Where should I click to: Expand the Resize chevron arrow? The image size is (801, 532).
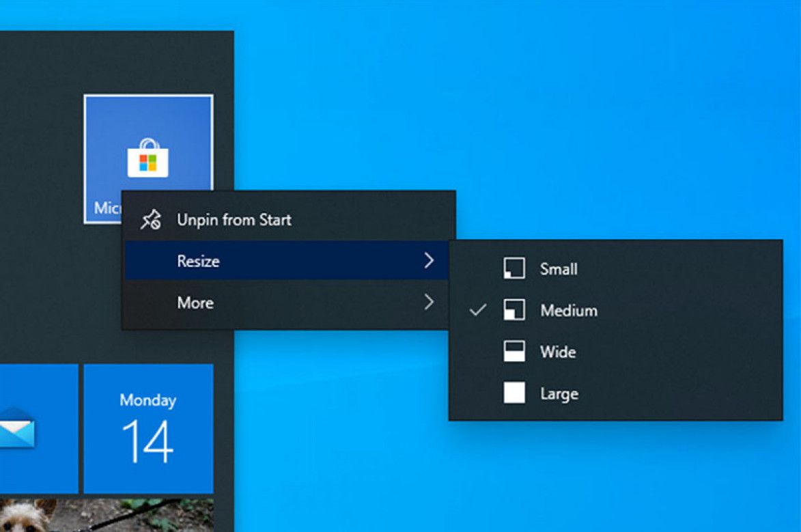tap(429, 261)
